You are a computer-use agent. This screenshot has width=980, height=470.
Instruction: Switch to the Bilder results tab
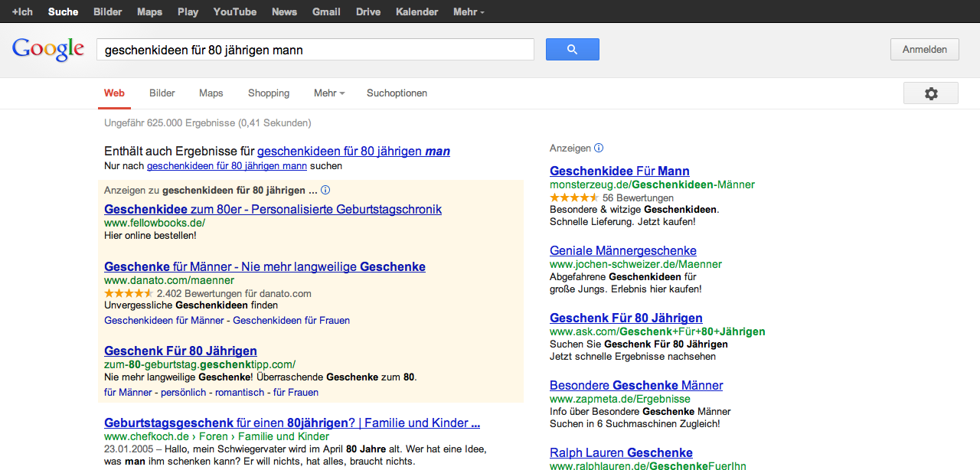[162, 93]
